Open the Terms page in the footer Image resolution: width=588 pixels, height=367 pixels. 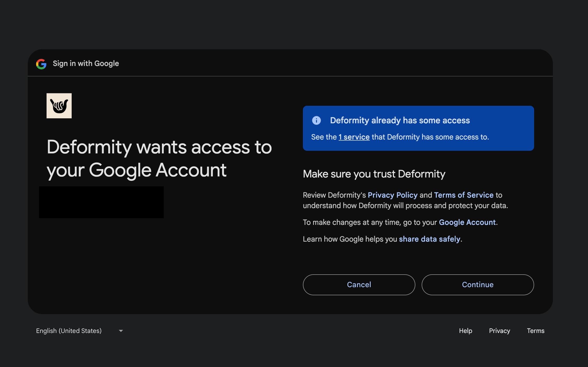(535, 331)
